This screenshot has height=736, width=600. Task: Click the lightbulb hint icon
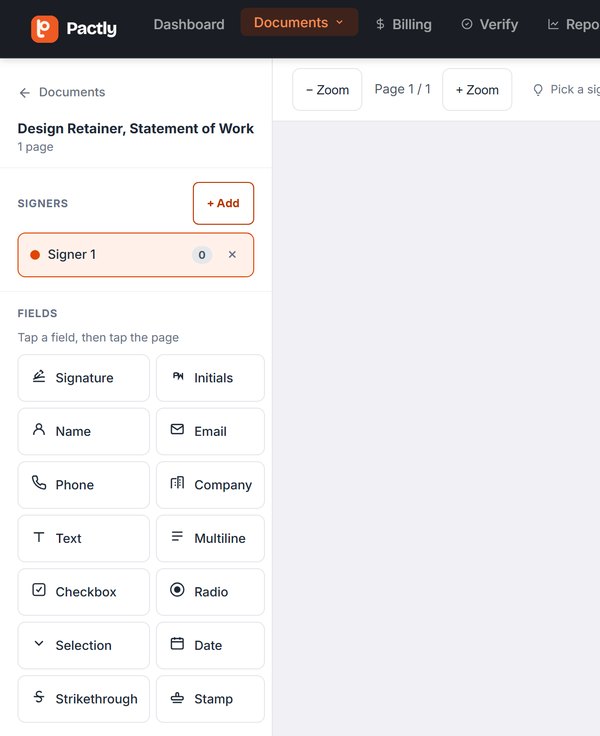coord(538,90)
